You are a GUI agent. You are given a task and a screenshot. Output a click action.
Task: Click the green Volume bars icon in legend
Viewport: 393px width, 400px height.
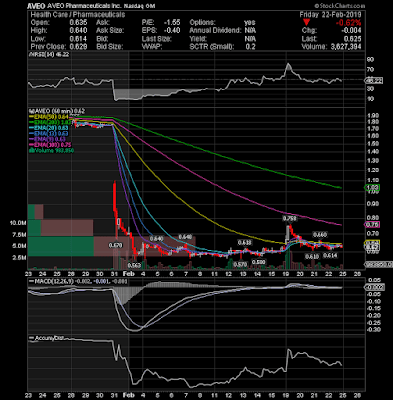[x=31, y=151]
